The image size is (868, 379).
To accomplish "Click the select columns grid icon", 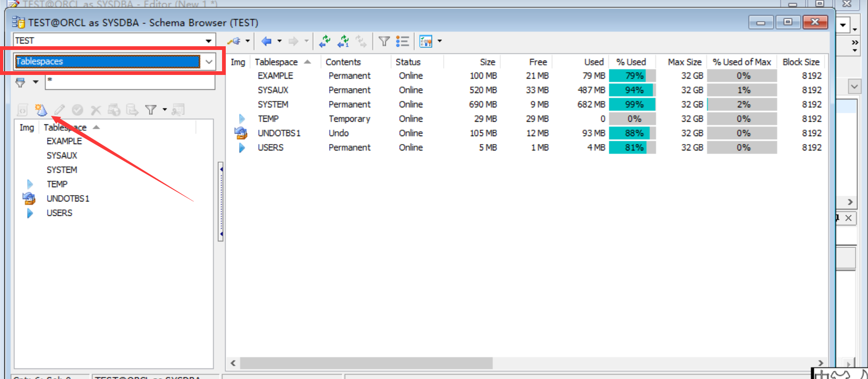I will click(426, 41).
